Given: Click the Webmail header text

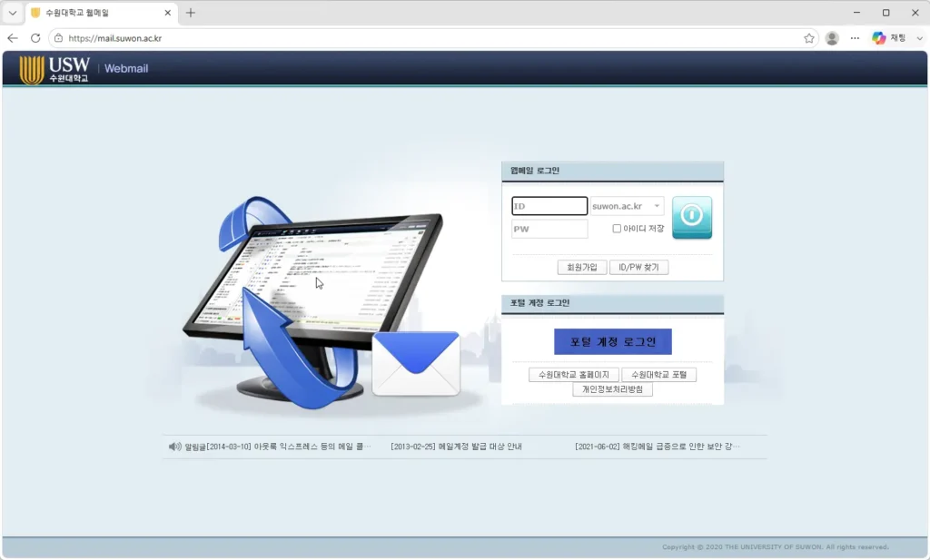Looking at the screenshot, I should pos(126,68).
